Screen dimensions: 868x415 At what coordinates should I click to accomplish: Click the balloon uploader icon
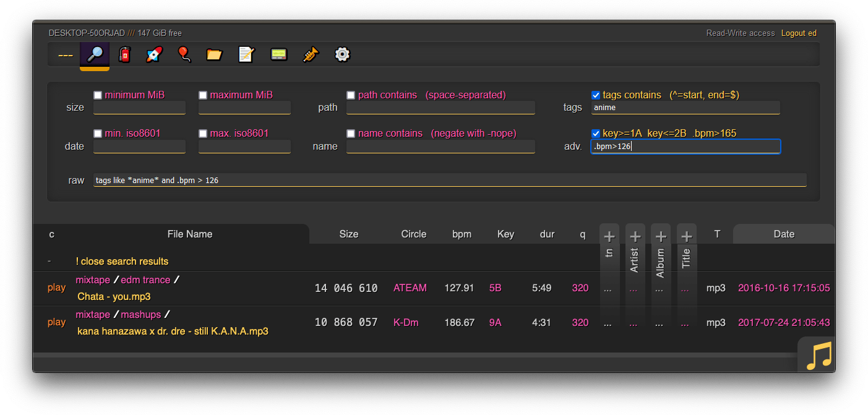pos(184,54)
